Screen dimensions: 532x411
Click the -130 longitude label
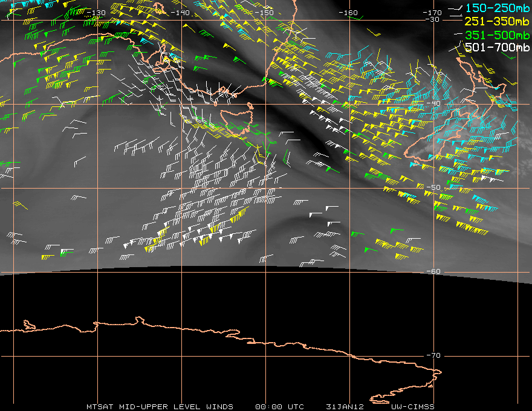[96, 13]
